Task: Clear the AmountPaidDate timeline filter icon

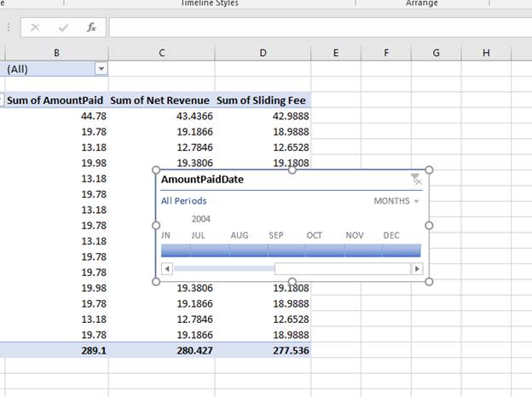Action: click(416, 179)
